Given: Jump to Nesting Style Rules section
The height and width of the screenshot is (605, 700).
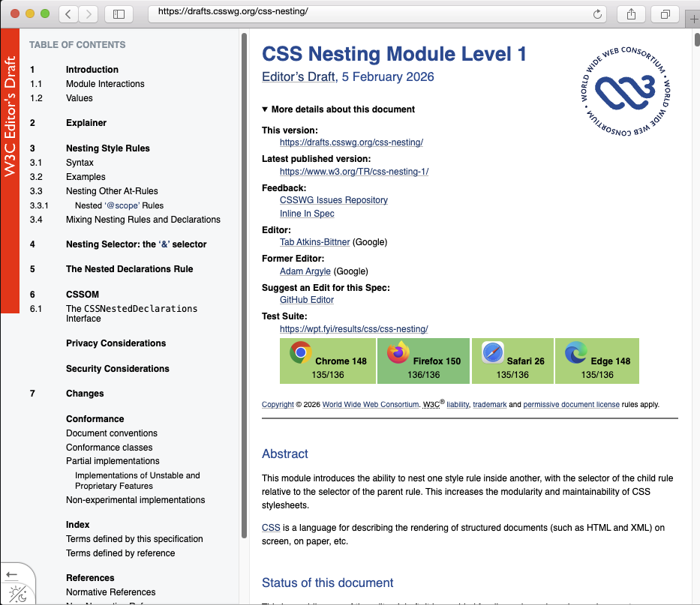Looking at the screenshot, I should pos(108,148).
